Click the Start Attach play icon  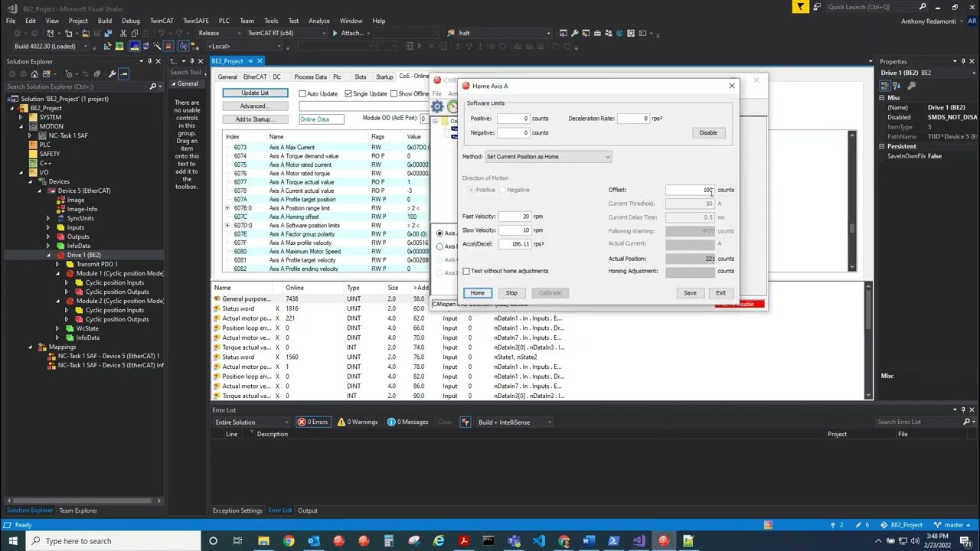pos(335,34)
